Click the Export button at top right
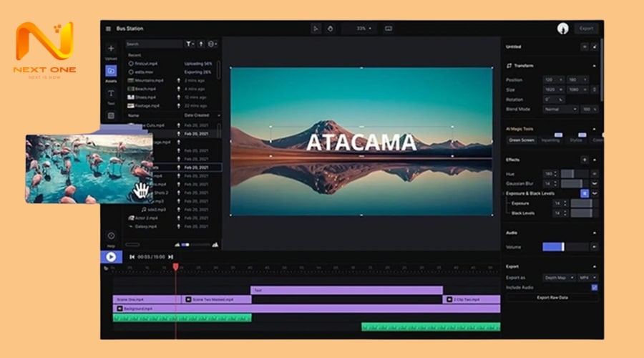The height and width of the screenshot is (358, 644). [x=586, y=29]
